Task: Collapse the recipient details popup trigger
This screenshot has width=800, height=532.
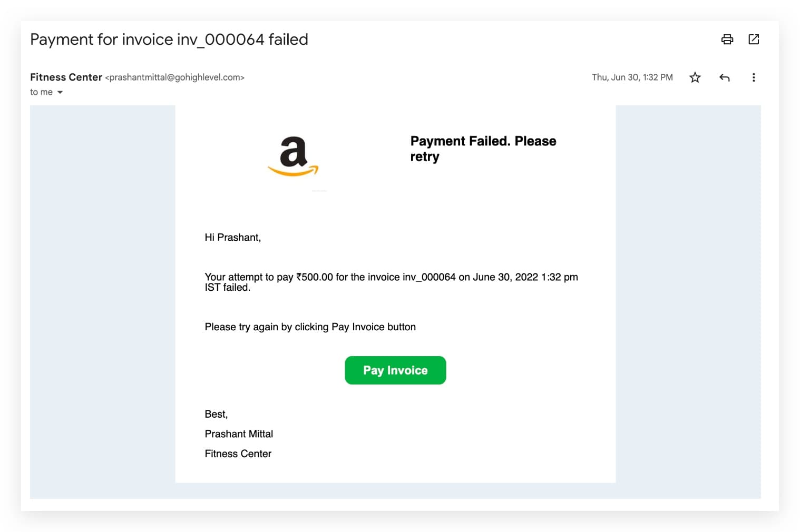Action: coord(60,92)
